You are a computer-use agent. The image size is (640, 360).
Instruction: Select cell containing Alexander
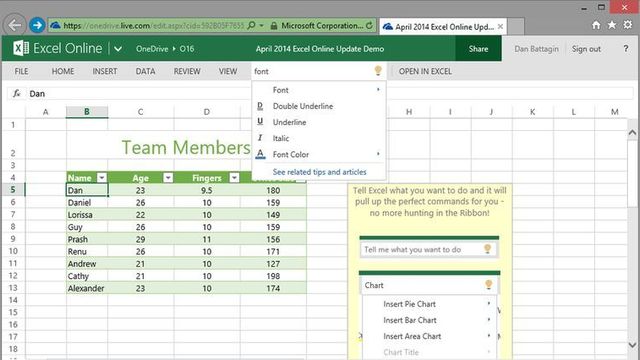(x=87, y=288)
